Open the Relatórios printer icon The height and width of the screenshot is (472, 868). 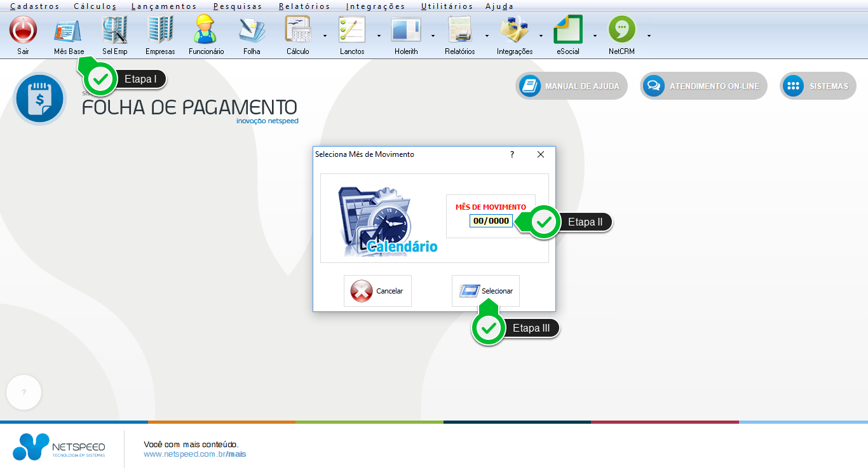[460, 30]
